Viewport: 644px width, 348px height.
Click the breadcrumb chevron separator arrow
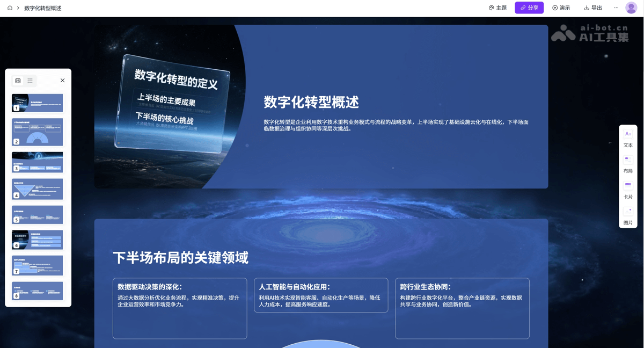tap(18, 8)
